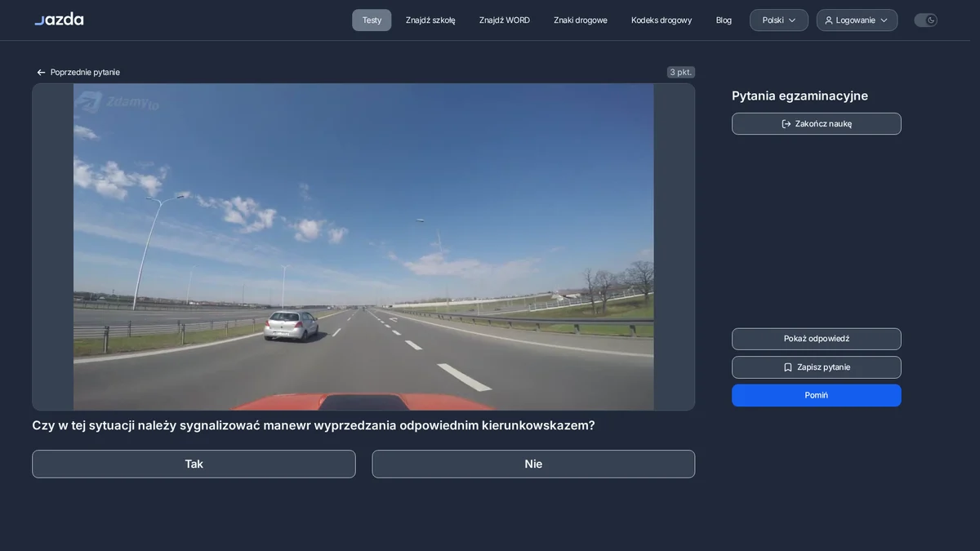Click the Pytania egzaminacyjne heading
The image size is (980, 551).
click(x=800, y=96)
